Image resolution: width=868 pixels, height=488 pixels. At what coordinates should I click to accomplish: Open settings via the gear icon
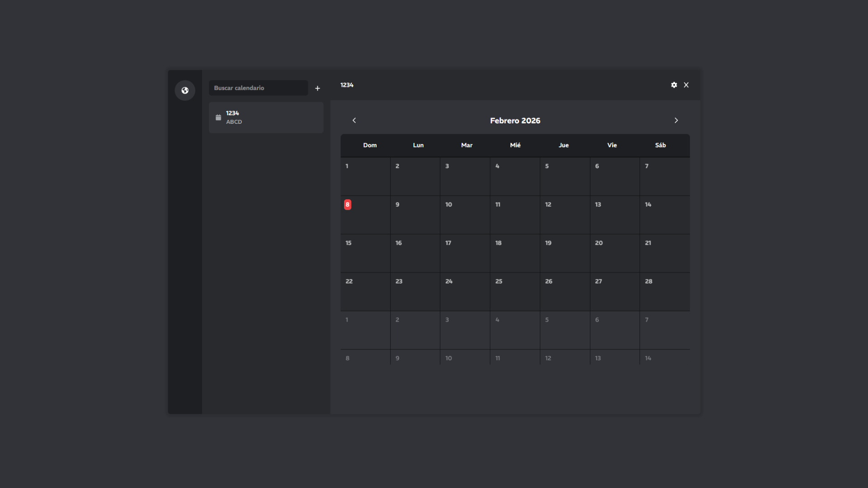click(674, 85)
